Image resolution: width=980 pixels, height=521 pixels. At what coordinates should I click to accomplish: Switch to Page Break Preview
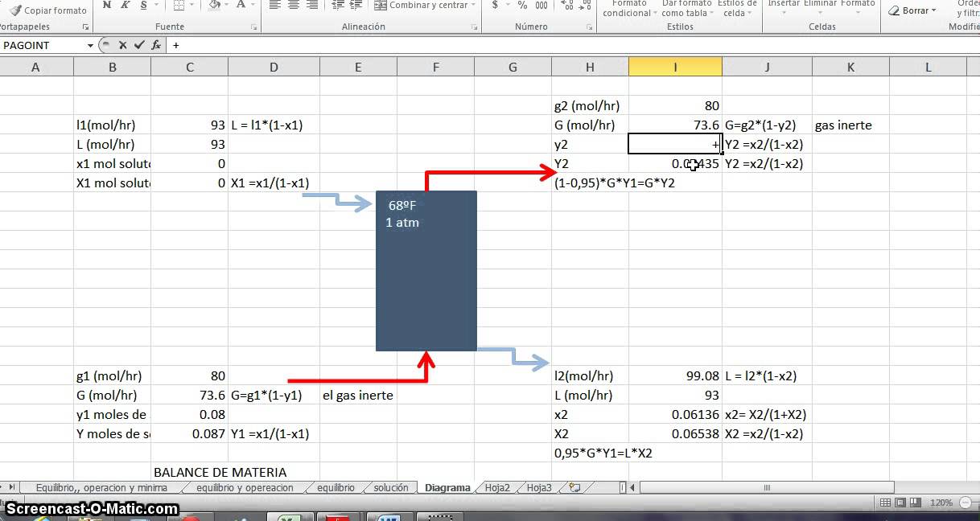click(x=915, y=503)
